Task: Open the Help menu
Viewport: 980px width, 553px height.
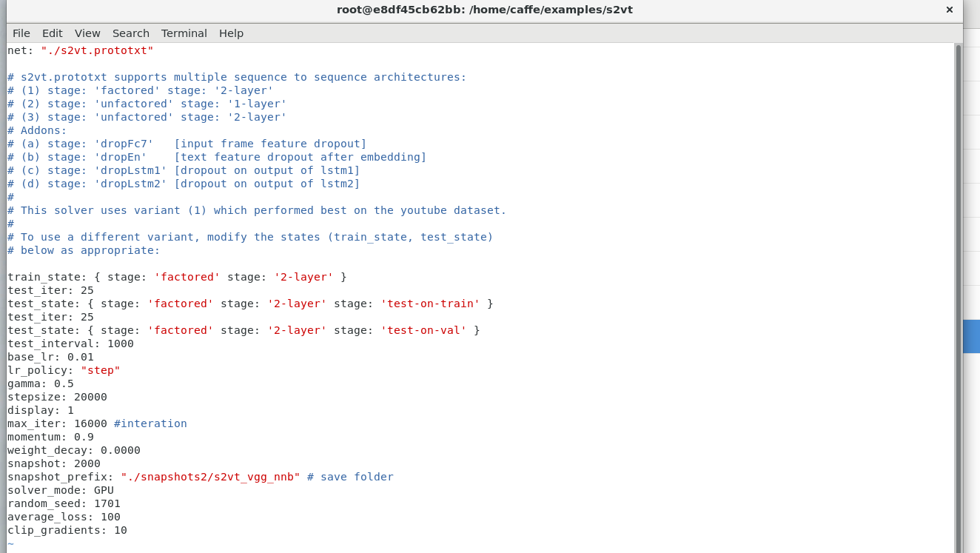Action: [x=231, y=33]
